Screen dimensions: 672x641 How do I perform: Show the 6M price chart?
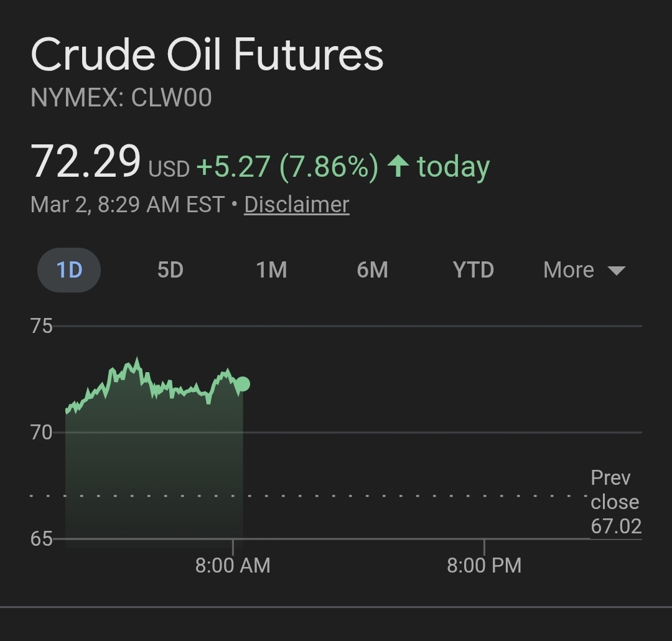coord(372,270)
